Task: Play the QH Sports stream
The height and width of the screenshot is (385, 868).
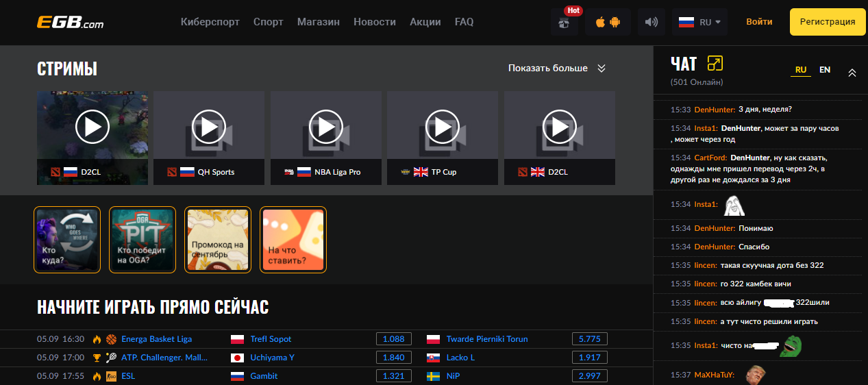Action: [209, 127]
